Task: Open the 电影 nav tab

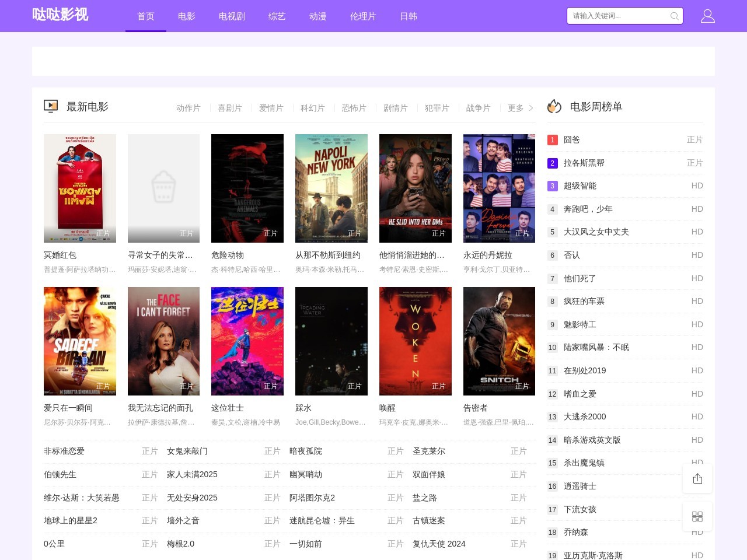Action: pyautogui.click(x=187, y=16)
